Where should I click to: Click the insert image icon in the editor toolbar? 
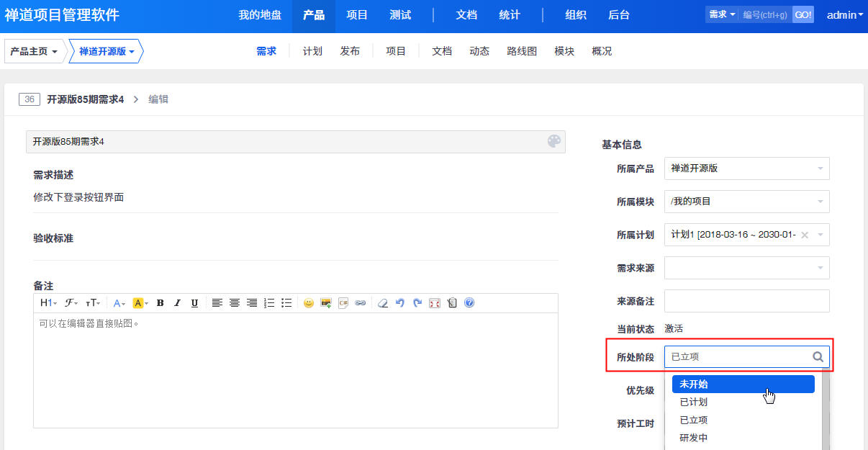coord(325,302)
